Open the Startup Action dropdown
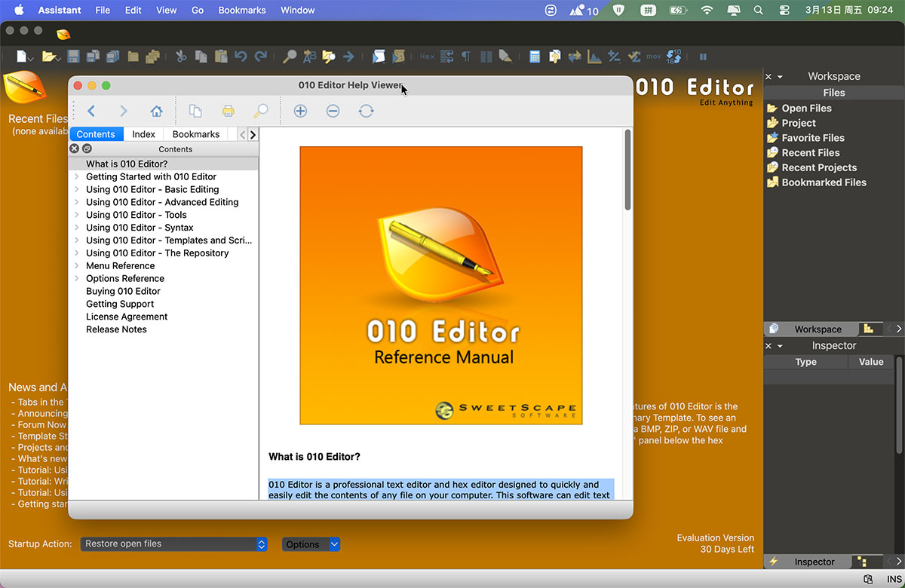905x588 pixels. (x=173, y=544)
